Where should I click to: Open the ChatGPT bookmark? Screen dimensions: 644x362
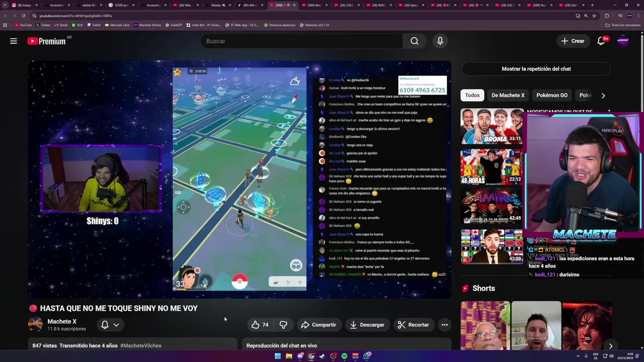click(174, 25)
